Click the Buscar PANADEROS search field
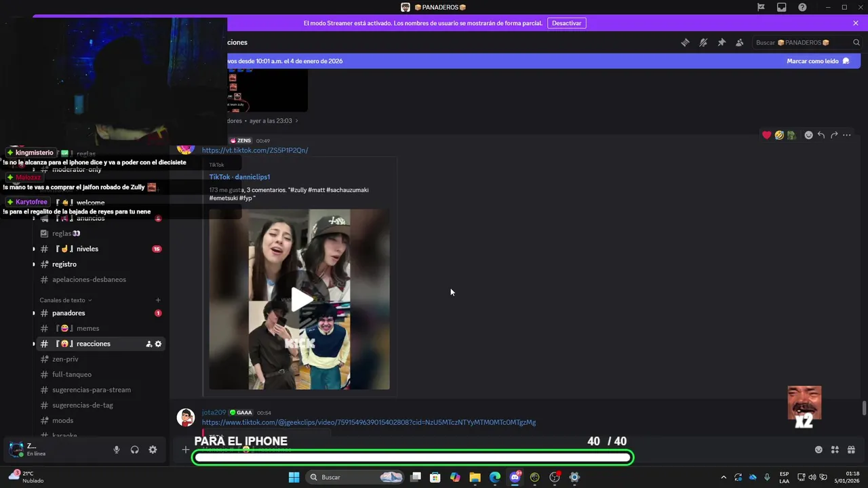 [807, 42]
